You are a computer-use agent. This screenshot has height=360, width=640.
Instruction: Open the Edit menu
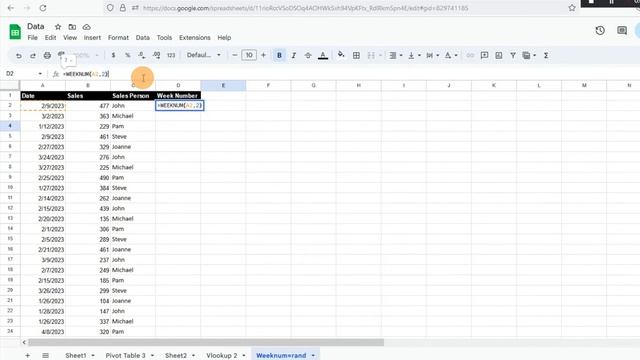[50, 38]
